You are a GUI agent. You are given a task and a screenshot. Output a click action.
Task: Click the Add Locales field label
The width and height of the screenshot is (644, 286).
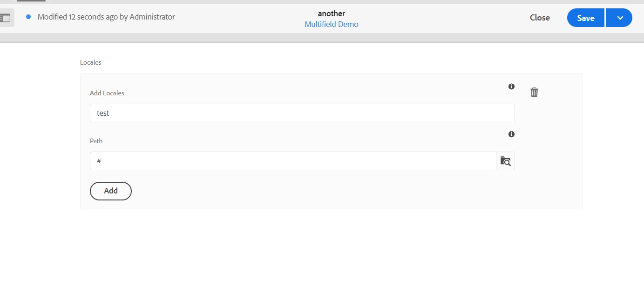pos(107,93)
